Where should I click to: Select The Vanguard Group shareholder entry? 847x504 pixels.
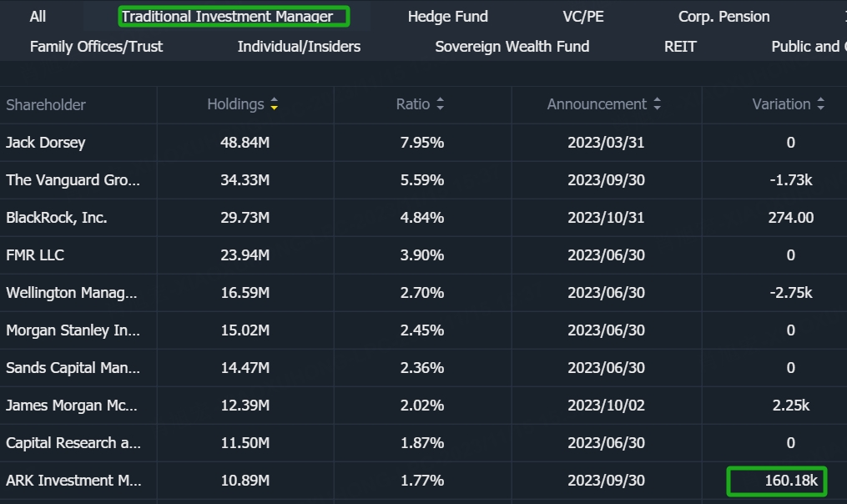point(73,180)
